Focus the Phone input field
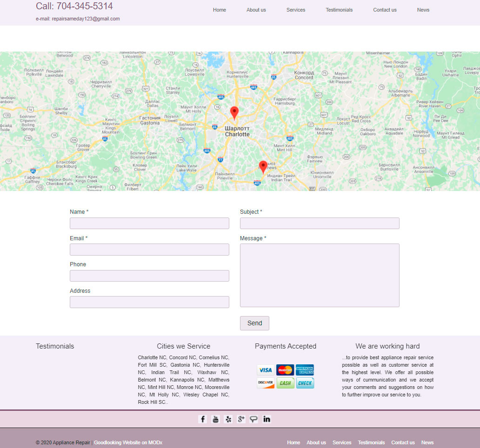The width and height of the screenshot is (480, 448). tap(149, 276)
